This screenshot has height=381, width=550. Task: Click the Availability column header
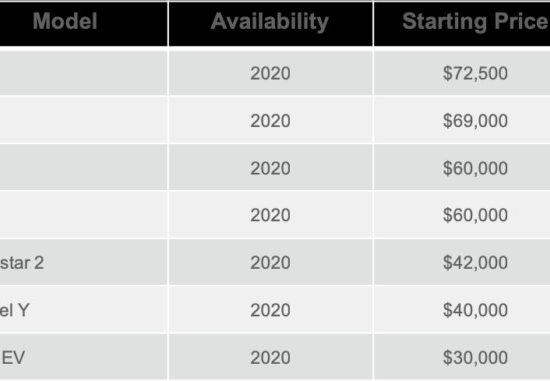(270, 23)
